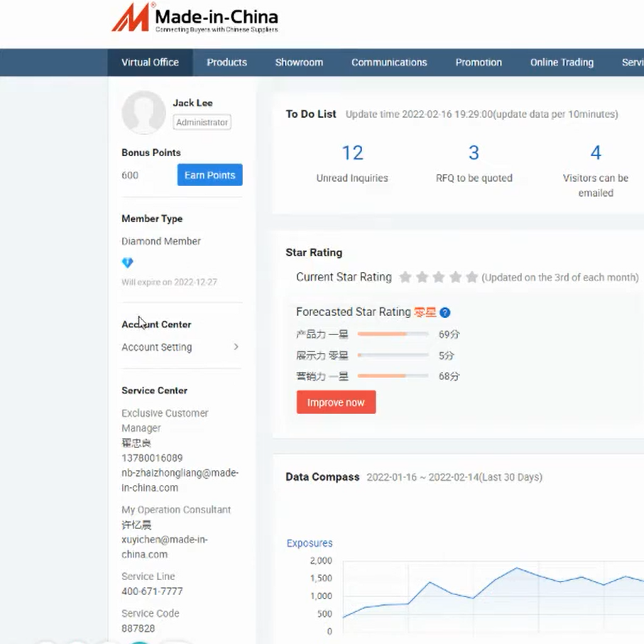Click the Improve now button

336,402
